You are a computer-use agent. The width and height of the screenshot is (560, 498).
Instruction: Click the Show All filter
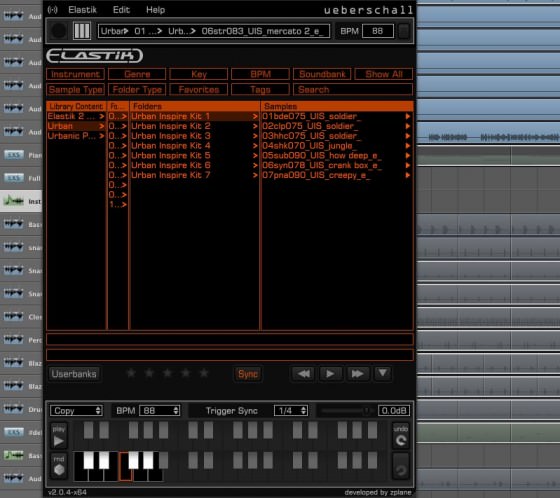click(x=384, y=74)
